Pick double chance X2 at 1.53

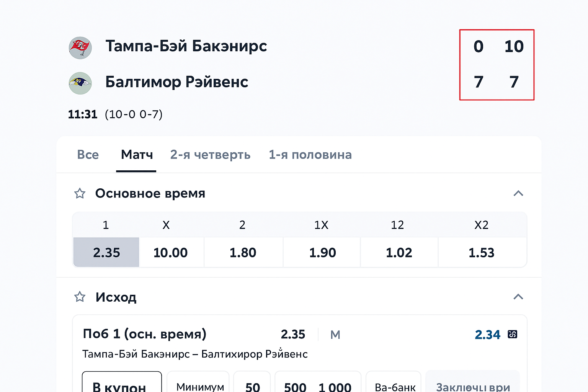[482, 252]
